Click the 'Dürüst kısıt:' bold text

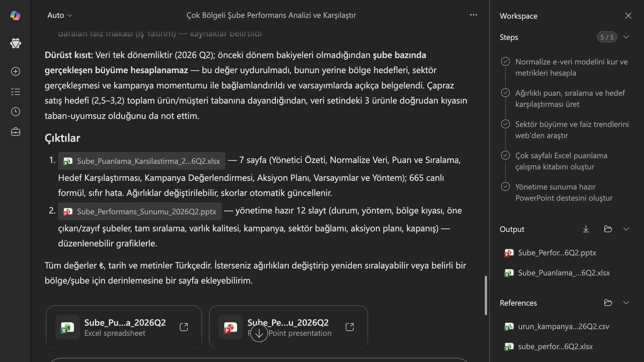pyautogui.click(x=69, y=55)
